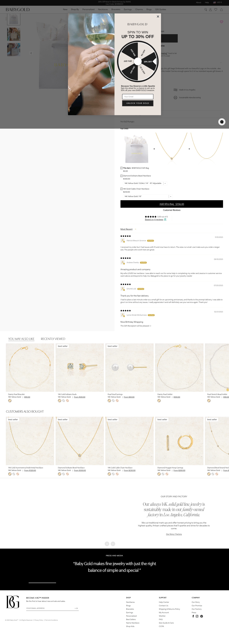The height and width of the screenshot is (644, 229).
Task: Uncheck Diamond Solitaire Bezel Necklace checkbox
Action: 121,176
